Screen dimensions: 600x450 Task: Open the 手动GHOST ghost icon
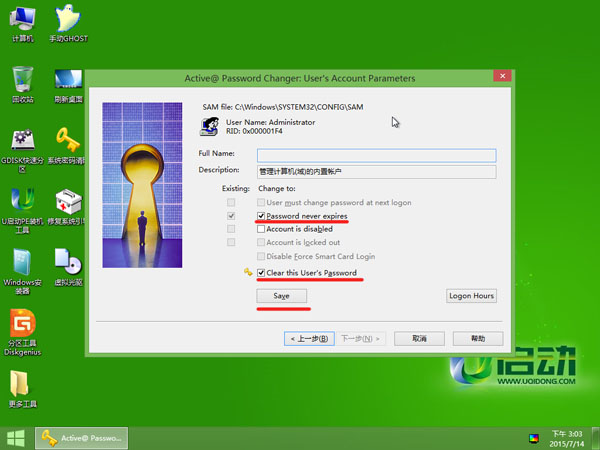coord(68,23)
